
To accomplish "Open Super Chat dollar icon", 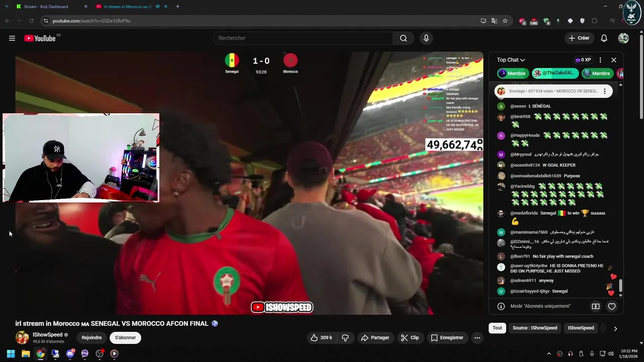I will click(596, 306).
